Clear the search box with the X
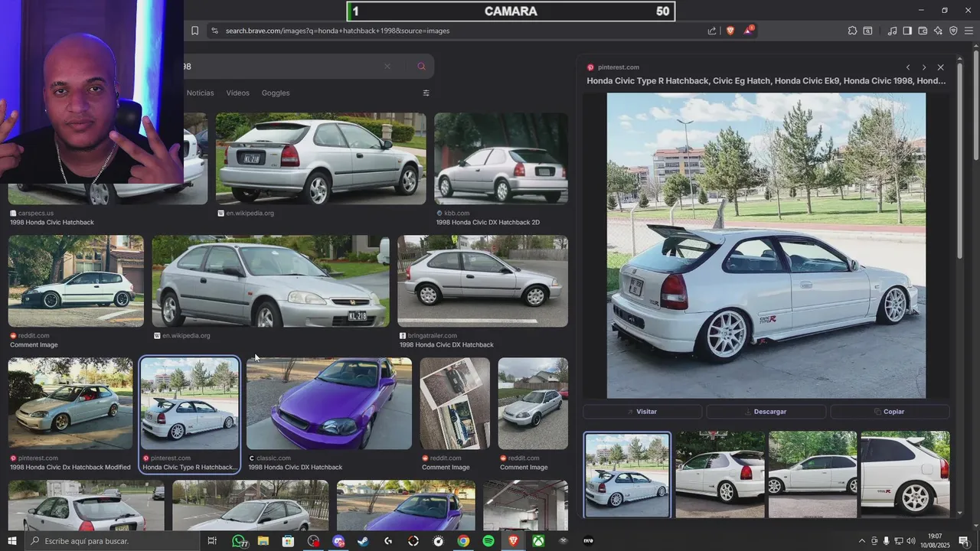Screen dimensions: 980x551 pyautogui.click(x=387, y=67)
